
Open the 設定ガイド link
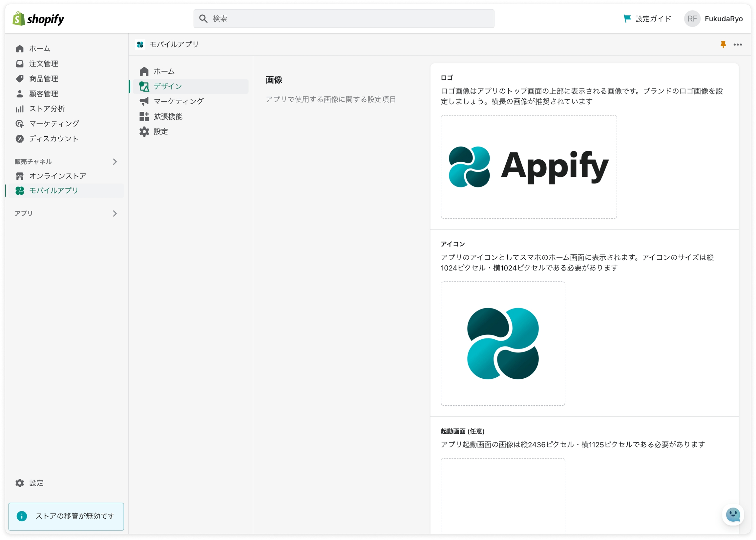click(x=647, y=19)
